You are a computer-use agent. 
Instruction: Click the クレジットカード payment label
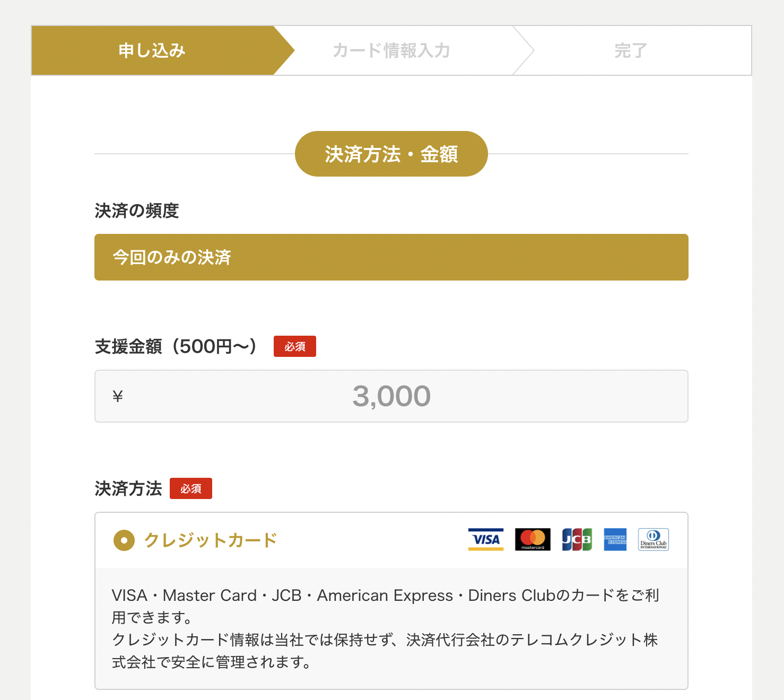[211, 540]
